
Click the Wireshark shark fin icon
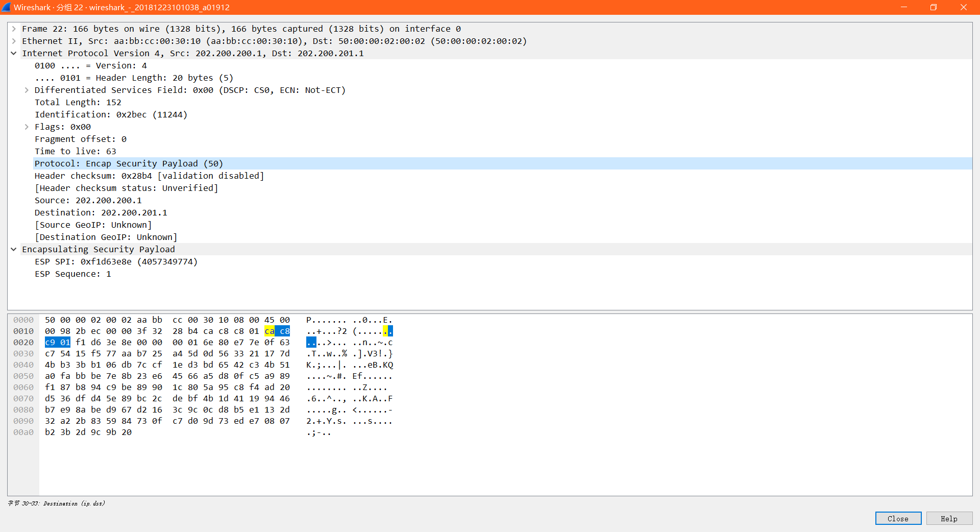[6, 7]
